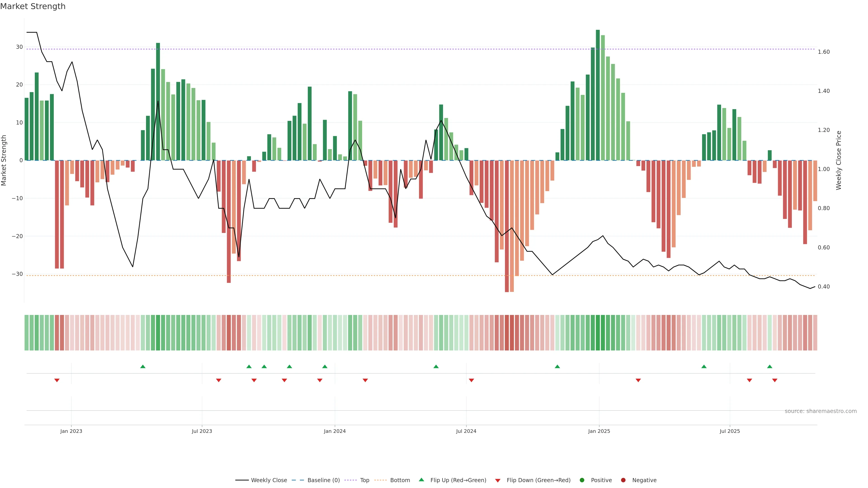Click red Negative dot in legend
Screen dimensions: 868x488
coord(623,480)
